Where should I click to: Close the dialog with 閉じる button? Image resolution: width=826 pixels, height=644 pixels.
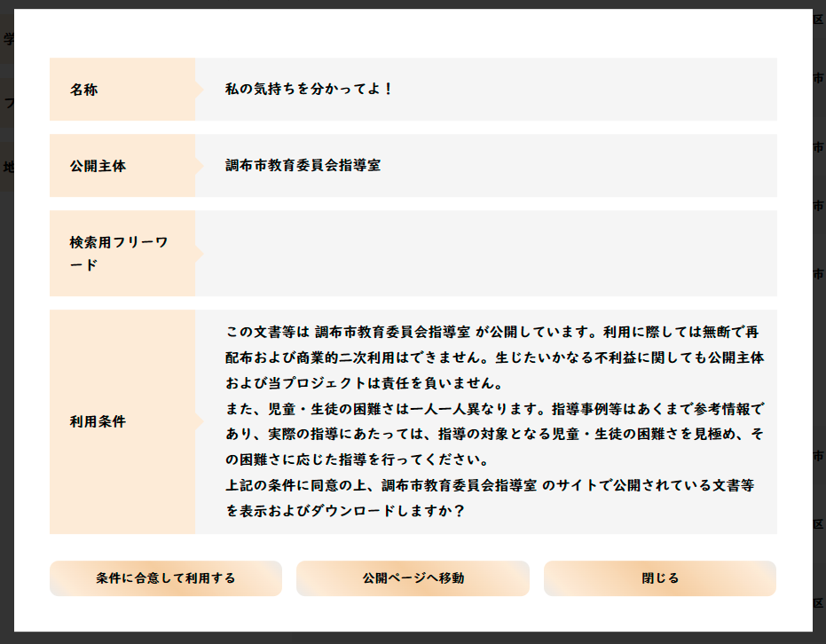coord(659,578)
